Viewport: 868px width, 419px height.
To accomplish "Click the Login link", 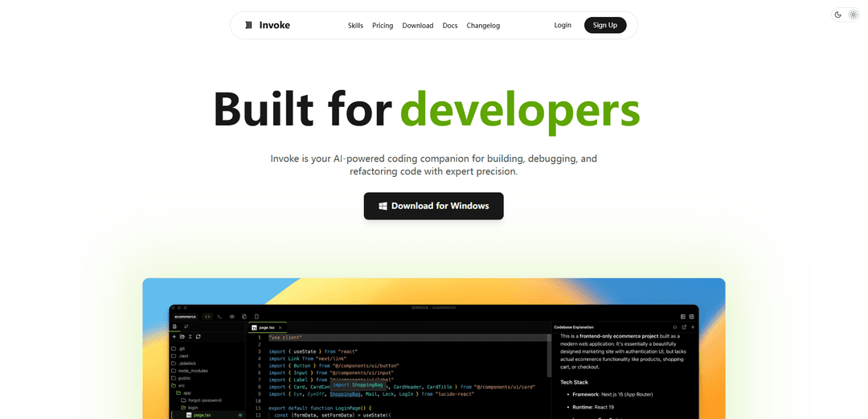I will tap(563, 25).
